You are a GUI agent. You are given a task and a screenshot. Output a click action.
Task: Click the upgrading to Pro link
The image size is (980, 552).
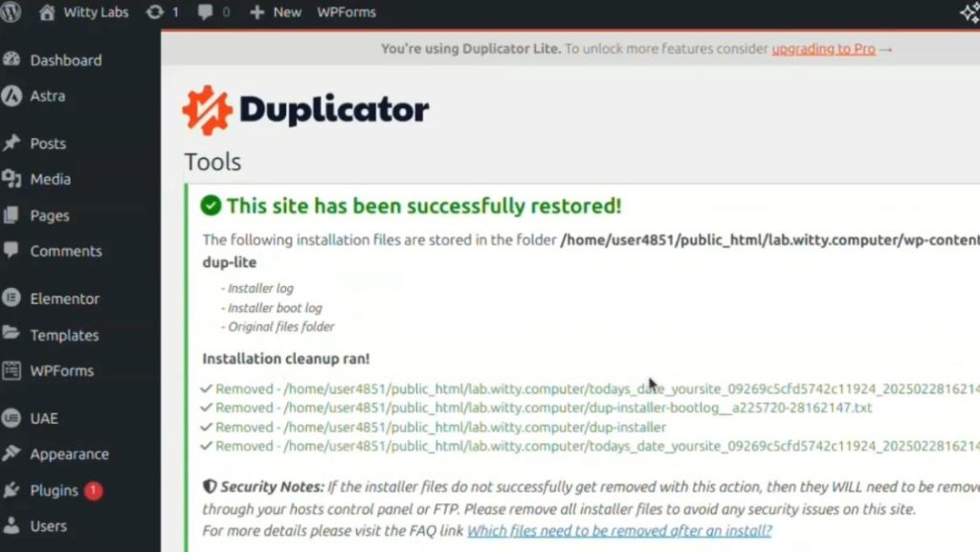823,49
